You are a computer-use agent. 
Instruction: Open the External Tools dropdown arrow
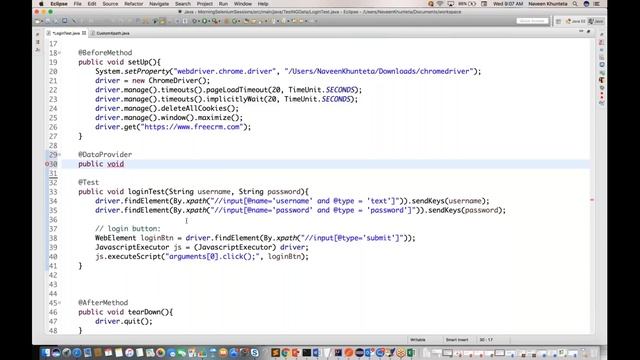220,21
